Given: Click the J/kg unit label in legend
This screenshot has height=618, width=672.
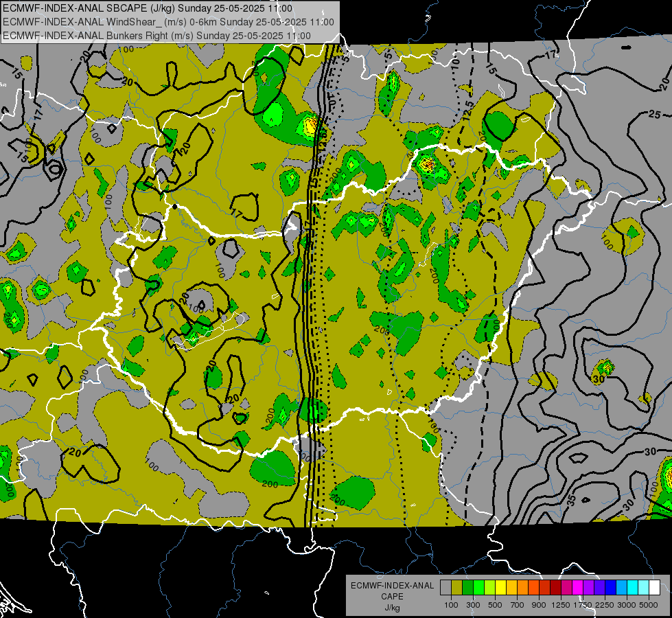Looking at the screenshot, I should click(392, 608).
